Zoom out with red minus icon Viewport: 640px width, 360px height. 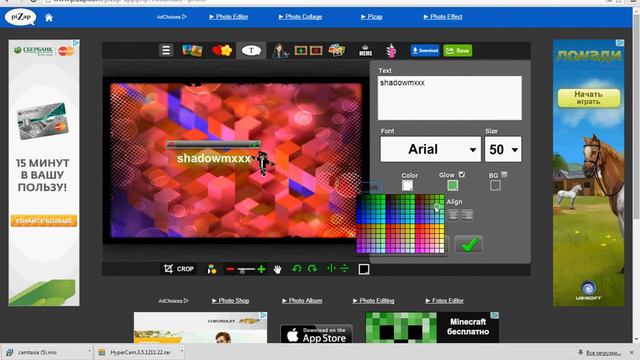[230, 269]
